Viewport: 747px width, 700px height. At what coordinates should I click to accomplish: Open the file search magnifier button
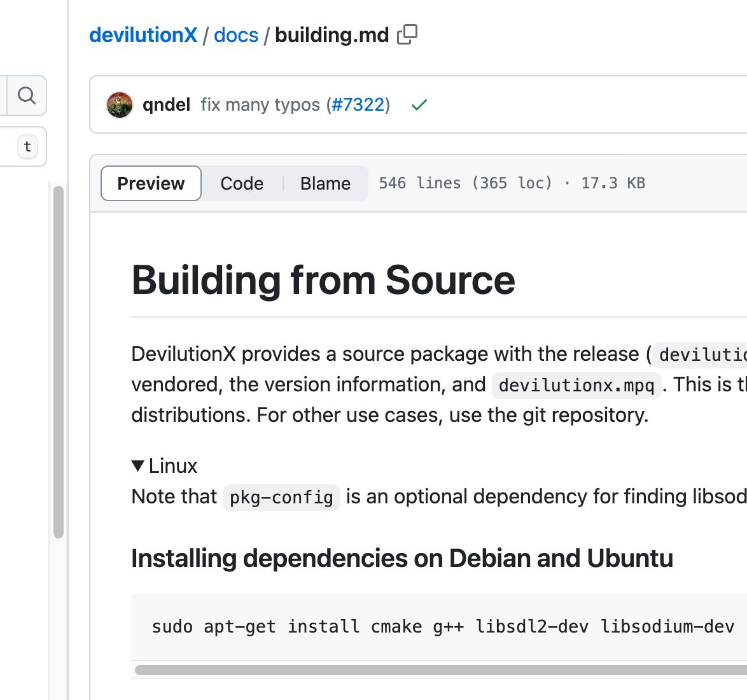tap(27, 95)
